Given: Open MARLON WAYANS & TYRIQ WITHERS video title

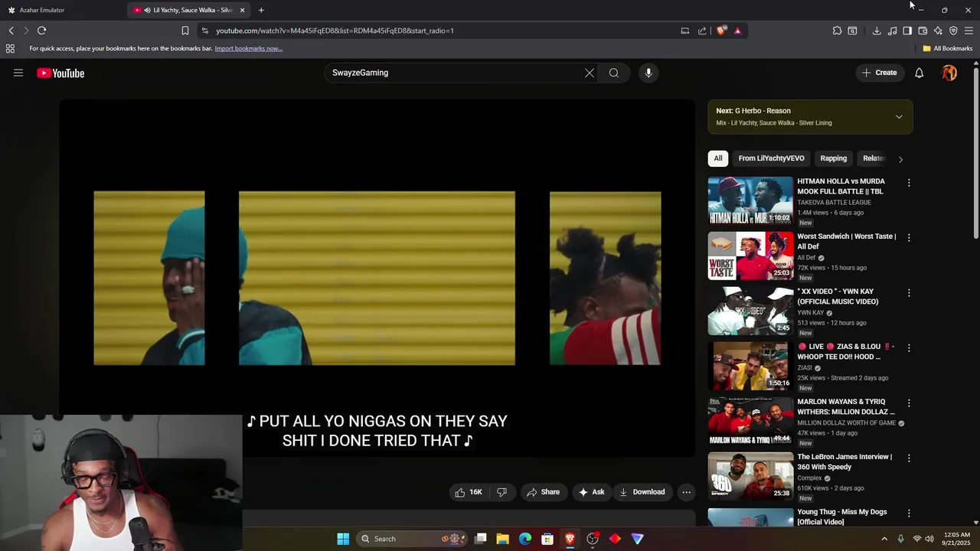Looking at the screenshot, I should pos(846,406).
